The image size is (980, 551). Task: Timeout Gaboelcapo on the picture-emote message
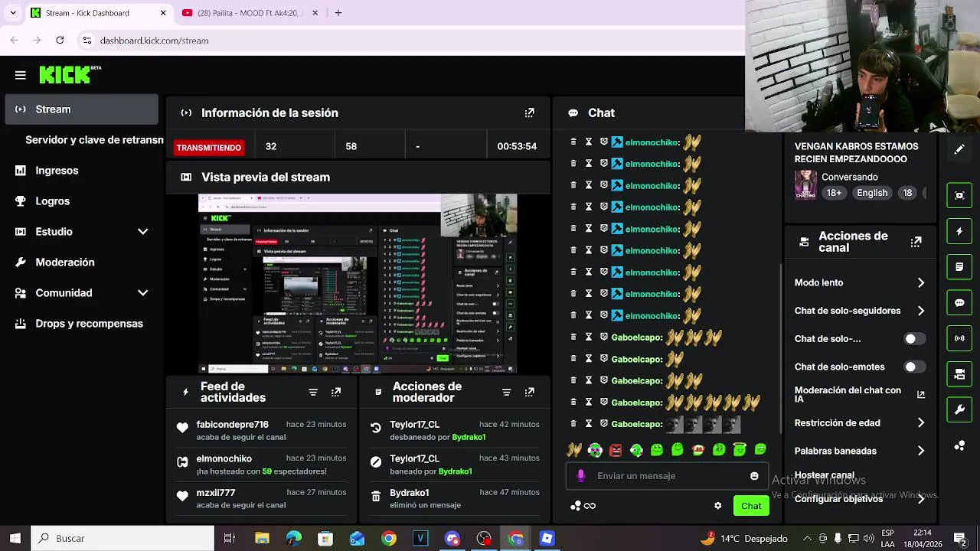point(589,423)
